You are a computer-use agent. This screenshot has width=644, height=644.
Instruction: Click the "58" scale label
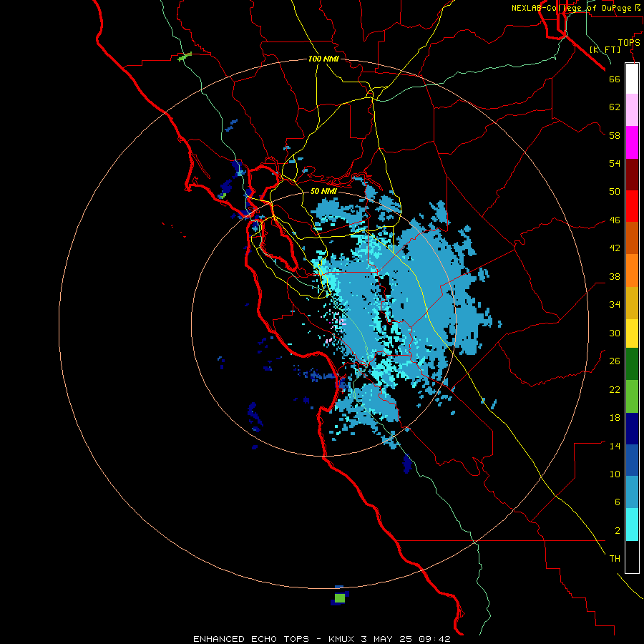[615, 135]
